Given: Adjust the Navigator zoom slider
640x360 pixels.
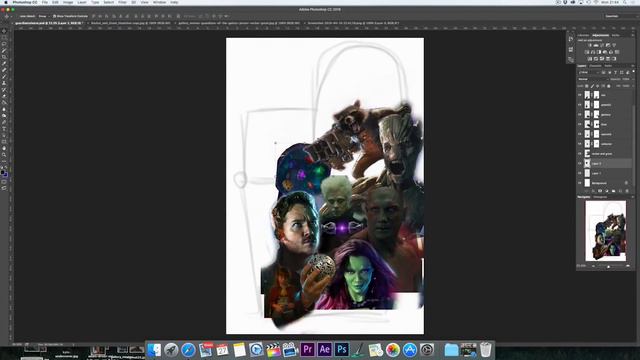Looking at the screenshot, I should [609, 266].
